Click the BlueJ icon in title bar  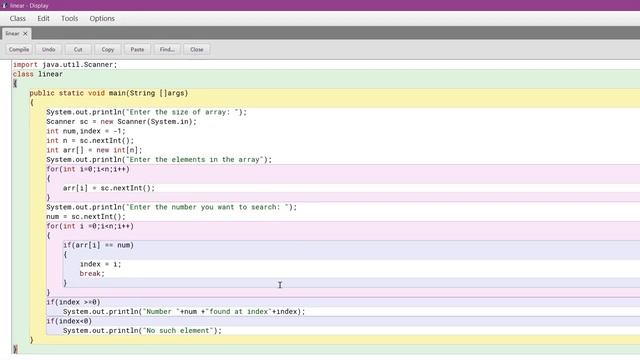pos(4,5)
